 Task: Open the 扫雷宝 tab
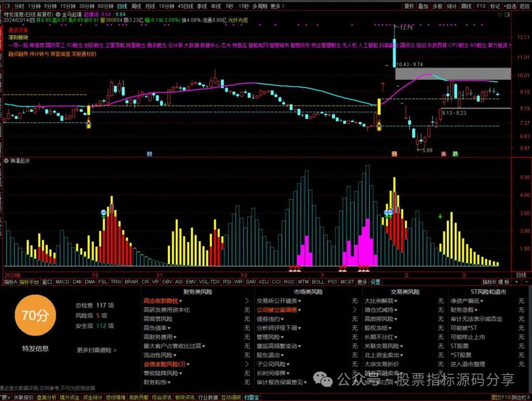coord(251,397)
